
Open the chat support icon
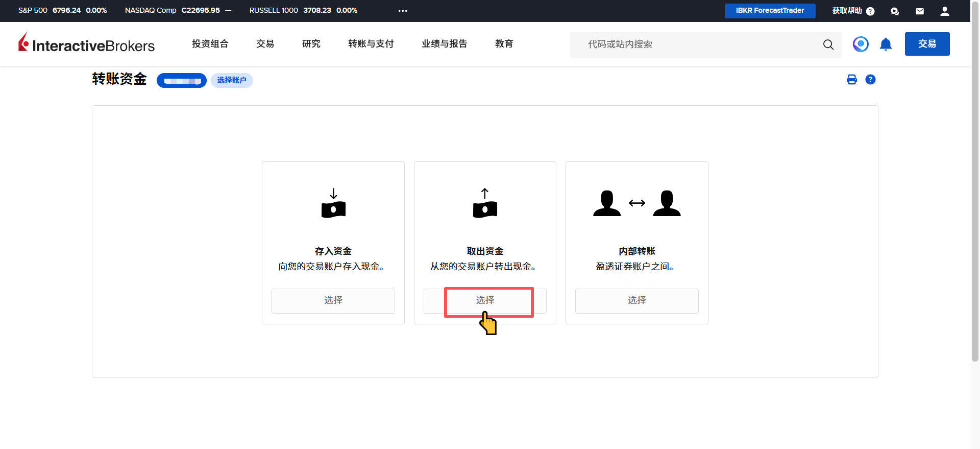coord(894,11)
